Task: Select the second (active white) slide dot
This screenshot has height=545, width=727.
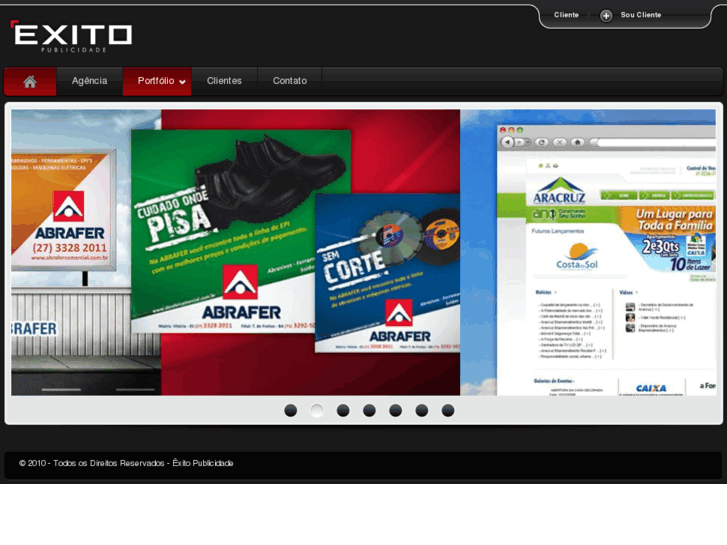Action: tap(317, 410)
